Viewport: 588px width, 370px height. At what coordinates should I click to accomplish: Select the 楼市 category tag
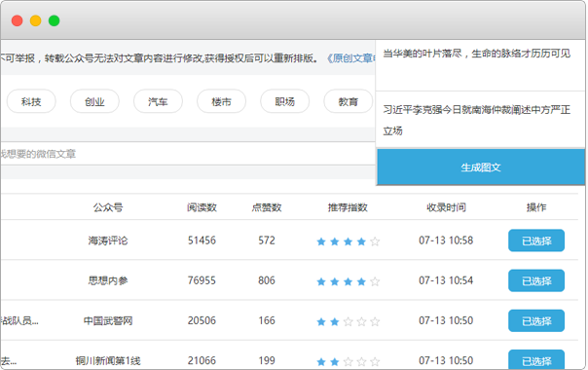click(221, 101)
